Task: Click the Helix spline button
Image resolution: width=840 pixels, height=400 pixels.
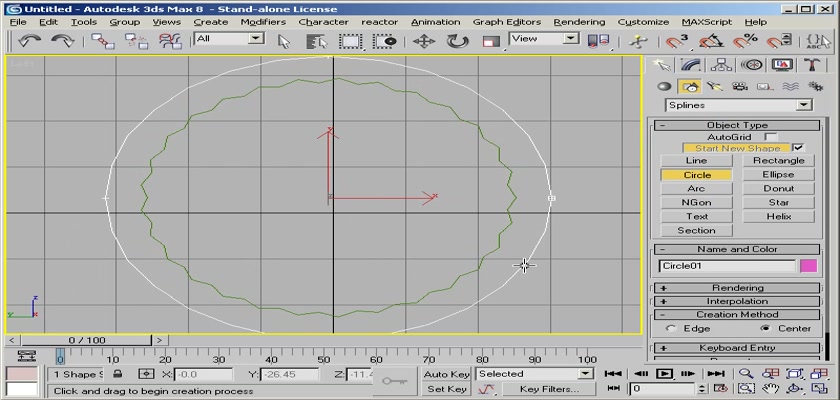Action: (778, 216)
